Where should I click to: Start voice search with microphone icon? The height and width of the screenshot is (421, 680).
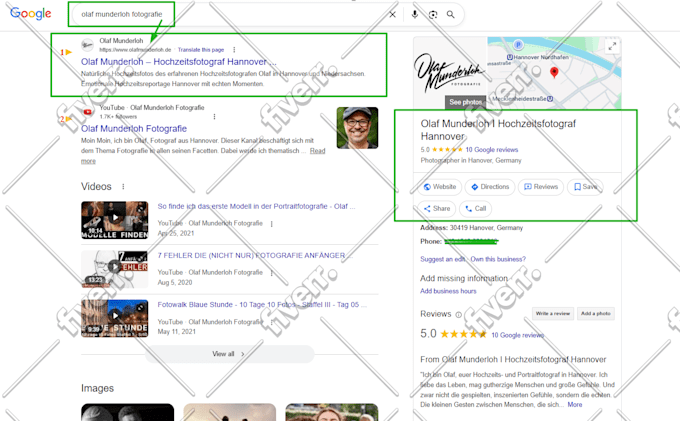(x=415, y=14)
